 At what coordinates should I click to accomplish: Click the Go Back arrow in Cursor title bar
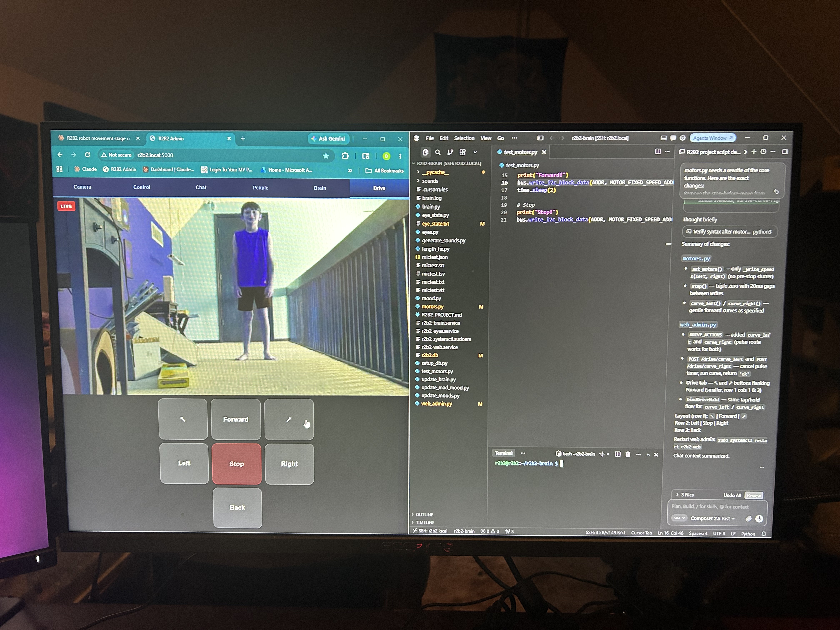pos(552,138)
